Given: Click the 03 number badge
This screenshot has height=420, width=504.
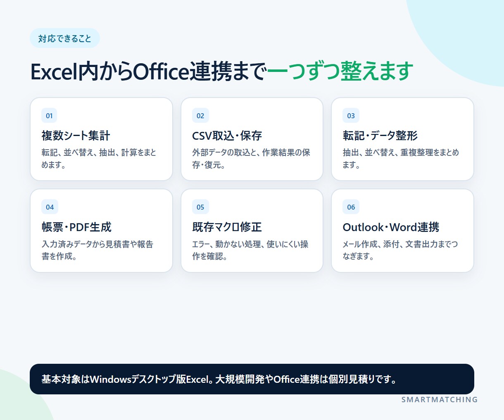Looking at the screenshot, I should pos(351,116).
